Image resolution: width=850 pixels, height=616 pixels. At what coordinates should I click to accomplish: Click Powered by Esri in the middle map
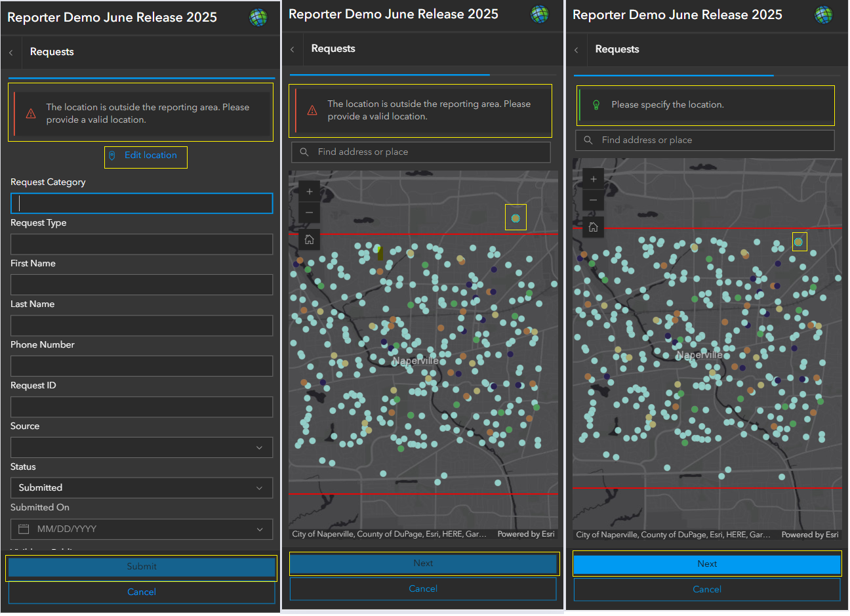tap(526, 535)
